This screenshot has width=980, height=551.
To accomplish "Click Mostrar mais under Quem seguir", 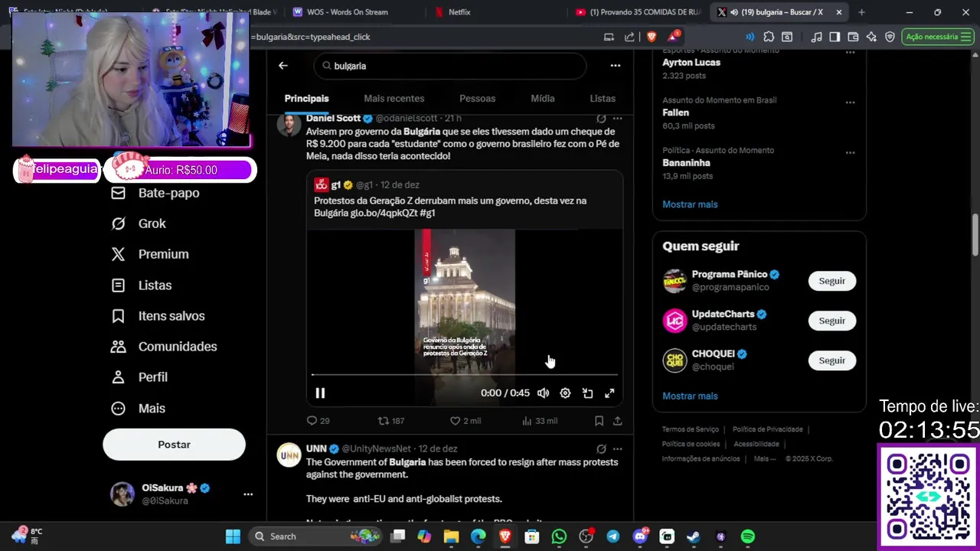I will click(x=690, y=396).
